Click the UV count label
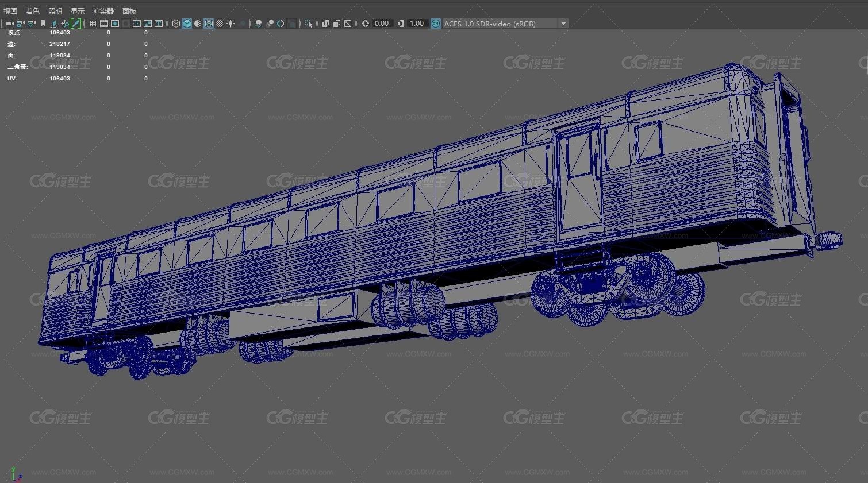This screenshot has width=868, height=483. [12, 79]
